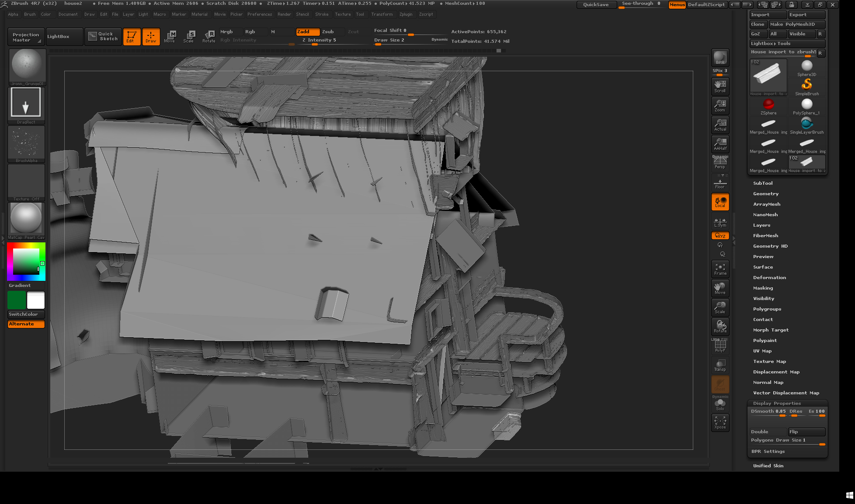Click the BPR render icon
The width and height of the screenshot is (855, 504).
pos(720,58)
